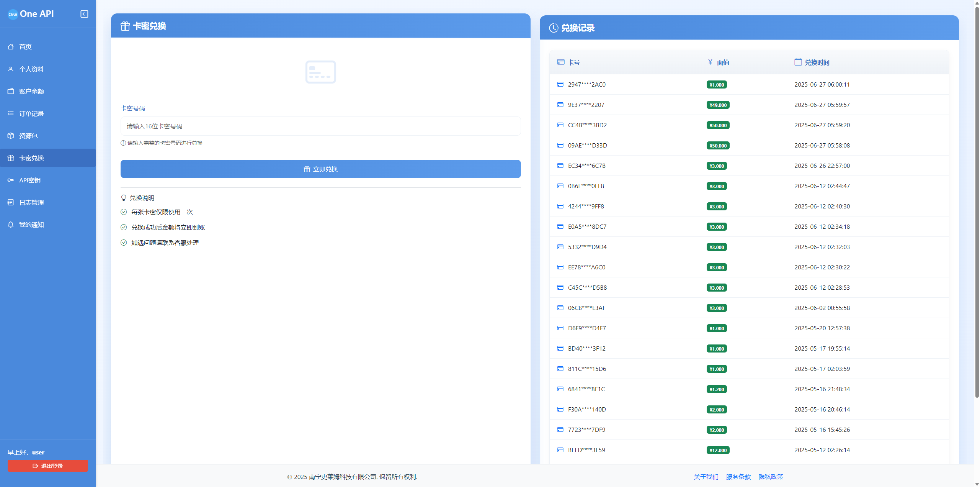980x487 pixels.
Task: Open the 关于我们 link
Action: [706, 477]
